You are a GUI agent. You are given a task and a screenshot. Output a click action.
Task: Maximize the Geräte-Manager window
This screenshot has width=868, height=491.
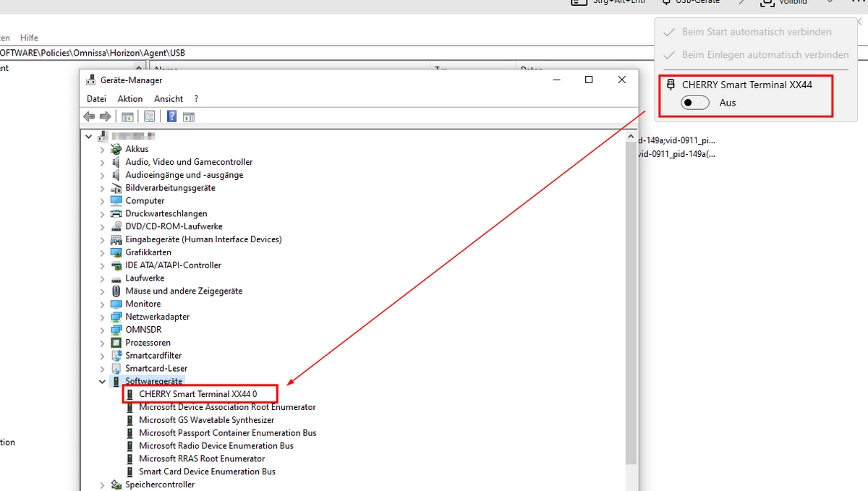589,80
